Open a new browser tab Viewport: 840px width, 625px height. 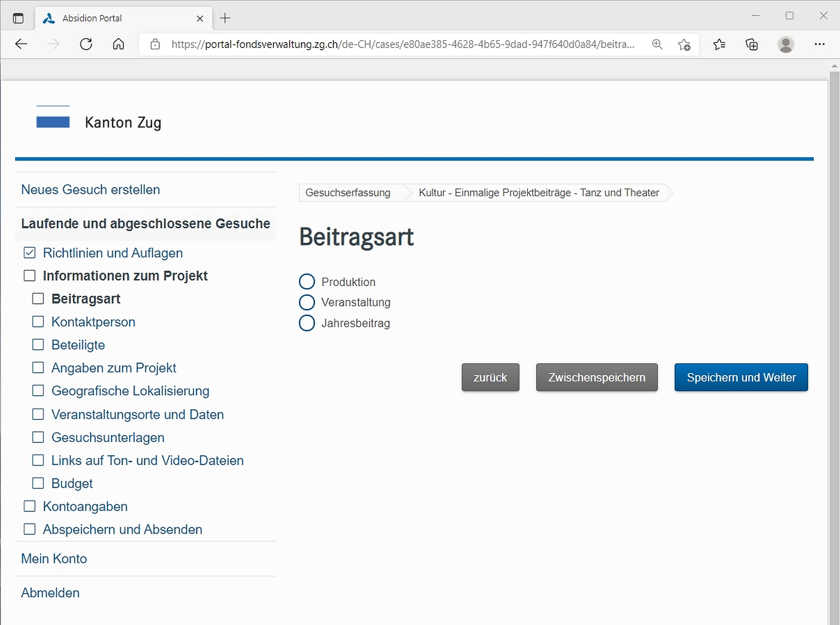[225, 18]
